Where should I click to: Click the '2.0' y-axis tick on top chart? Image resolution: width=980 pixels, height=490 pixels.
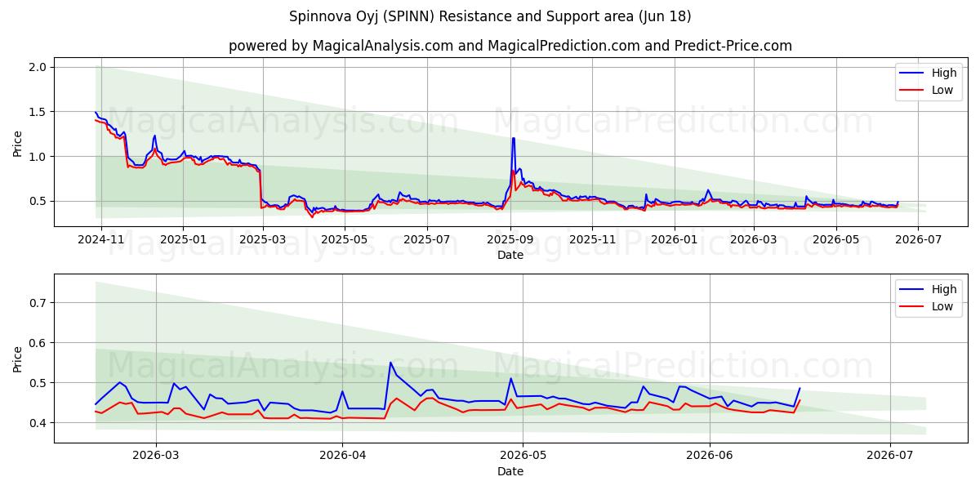coord(39,67)
